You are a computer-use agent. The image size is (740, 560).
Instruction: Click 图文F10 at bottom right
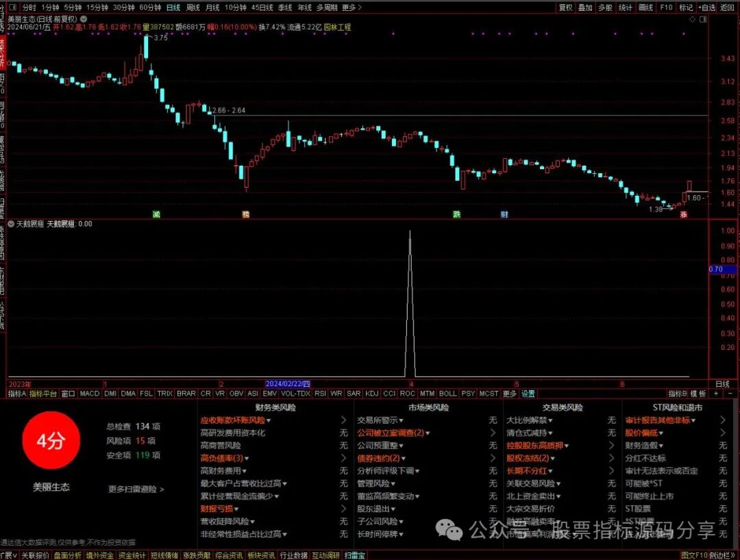[x=693, y=556]
